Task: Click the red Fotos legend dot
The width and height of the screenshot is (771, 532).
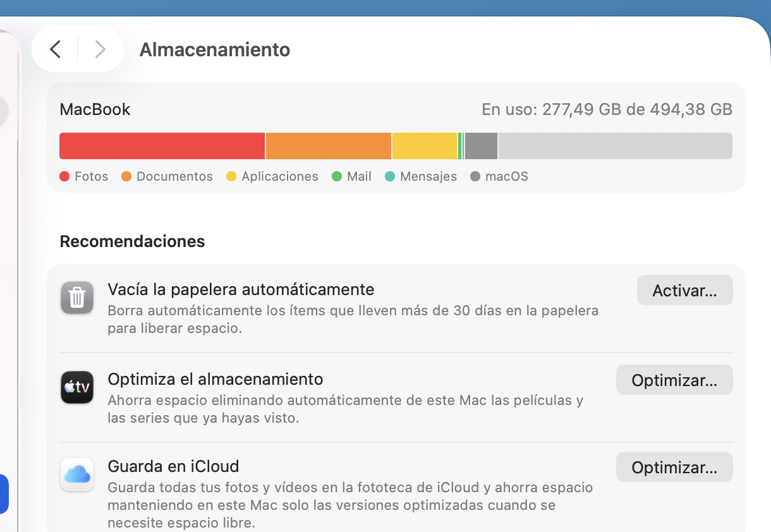Action: 64,177
